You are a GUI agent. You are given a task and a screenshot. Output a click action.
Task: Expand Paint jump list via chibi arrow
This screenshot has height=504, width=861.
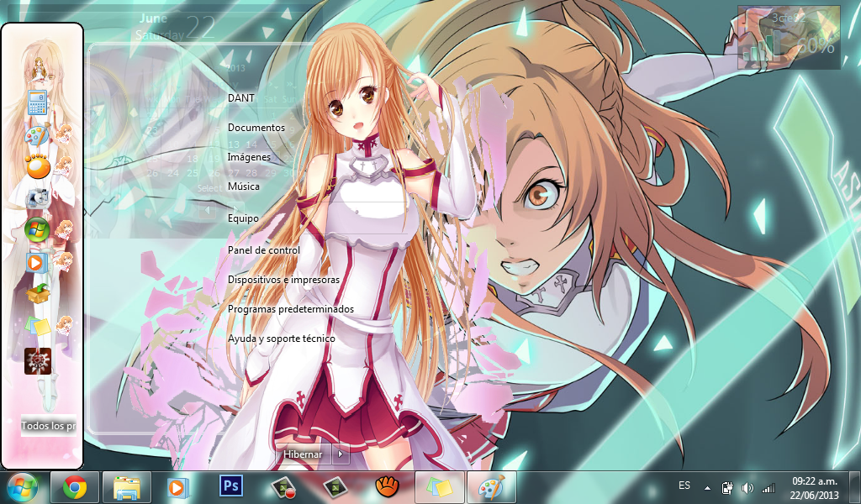pos(65,134)
